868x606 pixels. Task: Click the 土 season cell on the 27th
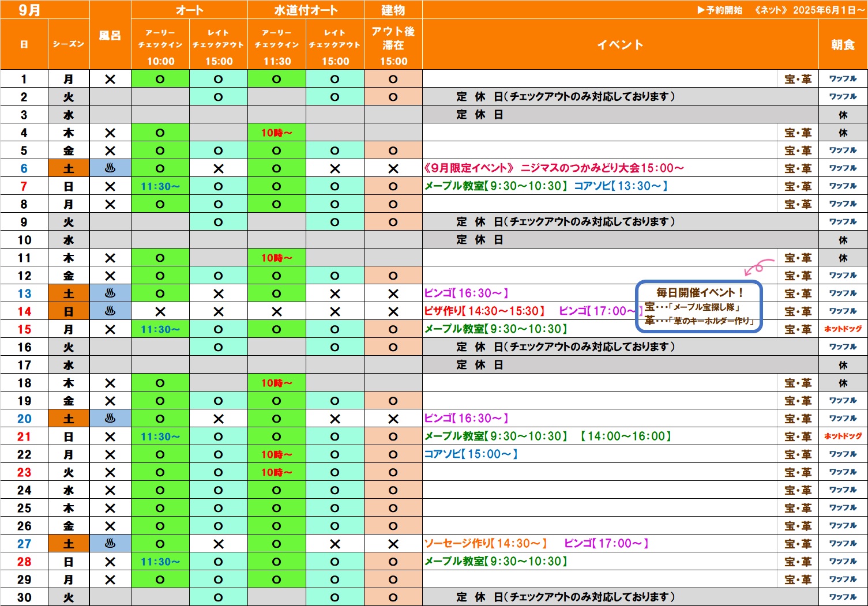(x=69, y=544)
